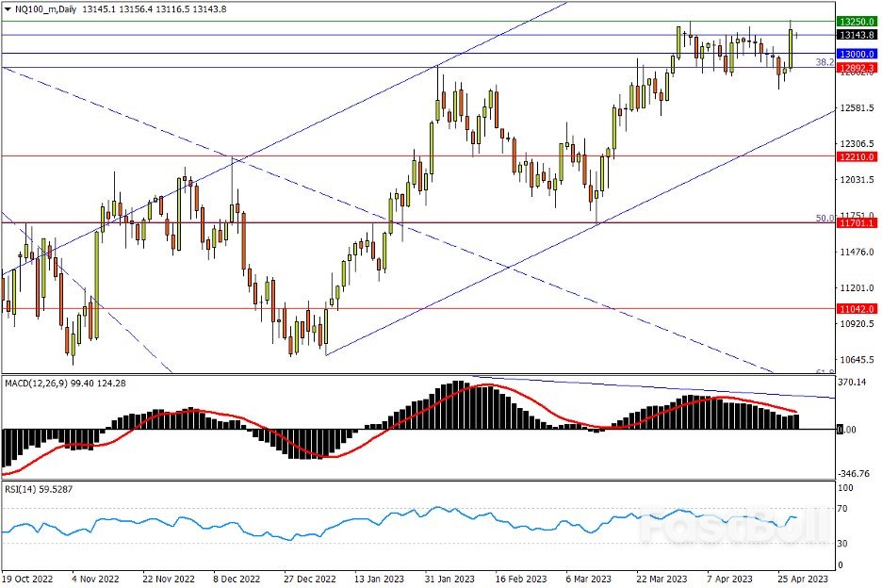Click the MACD(12,26,9) indicator label
882x588 pixels.
(x=38, y=384)
